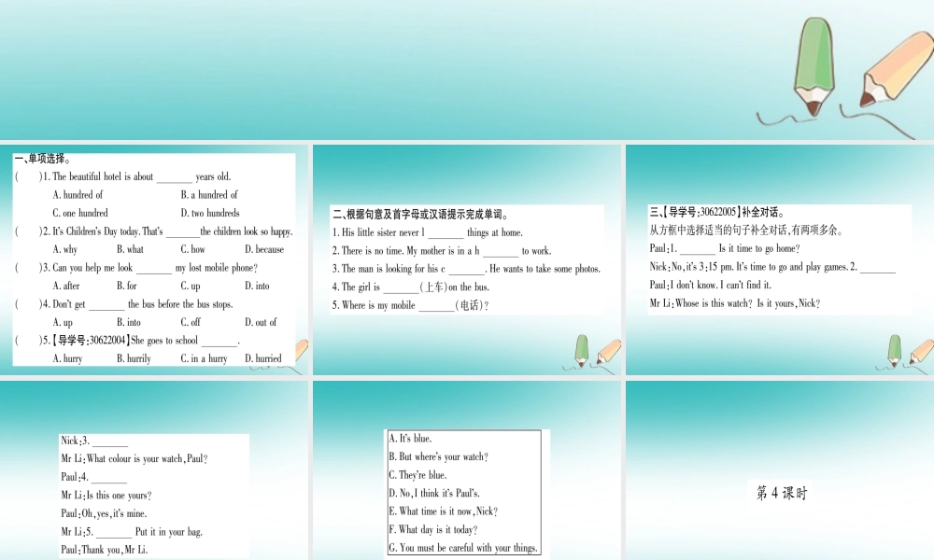Viewport: 934px width, 560px height.
Task: Choose option D. because in question 2
Action: (x=264, y=249)
